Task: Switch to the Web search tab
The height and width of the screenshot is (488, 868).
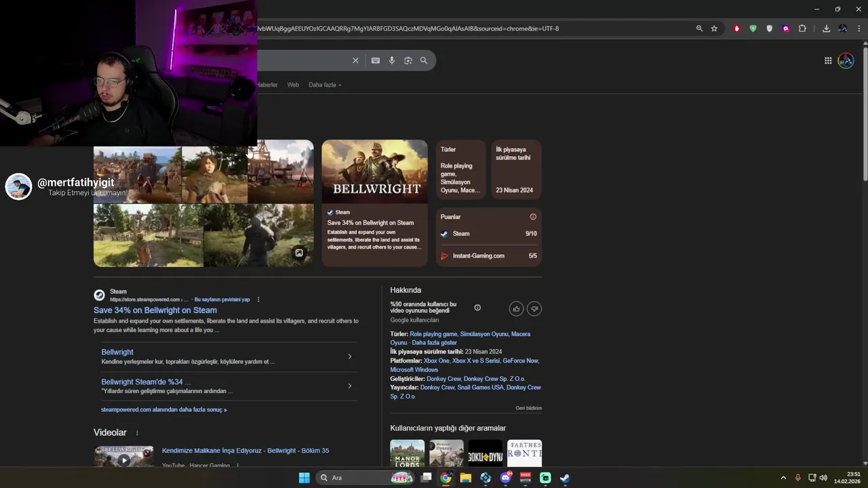Action: pos(293,85)
